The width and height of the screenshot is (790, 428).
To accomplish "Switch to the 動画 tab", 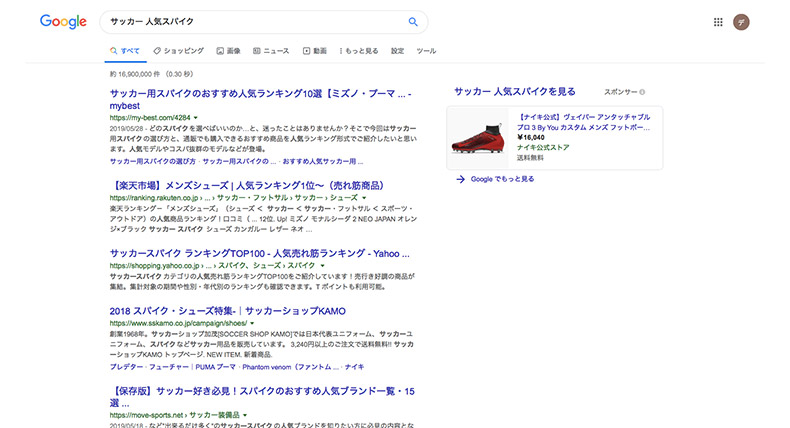I will click(314, 51).
